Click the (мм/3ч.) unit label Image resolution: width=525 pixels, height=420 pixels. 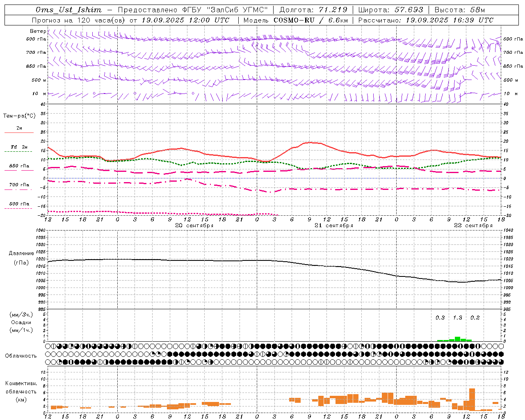(x=21, y=315)
